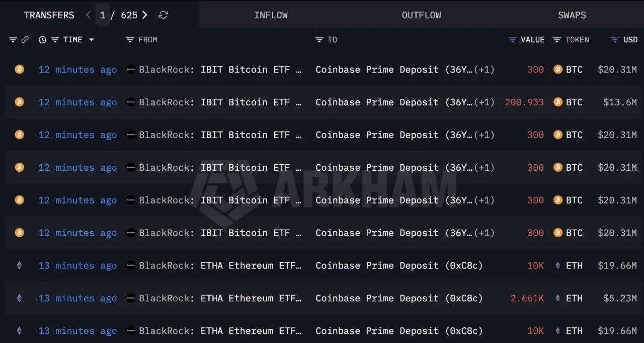Open the USD column filter

[614, 40]
